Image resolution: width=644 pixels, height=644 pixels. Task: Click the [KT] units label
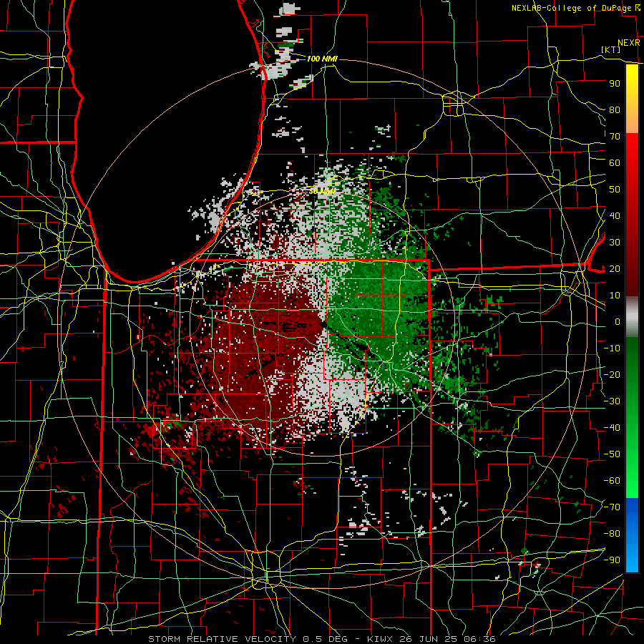coord(611,49)
